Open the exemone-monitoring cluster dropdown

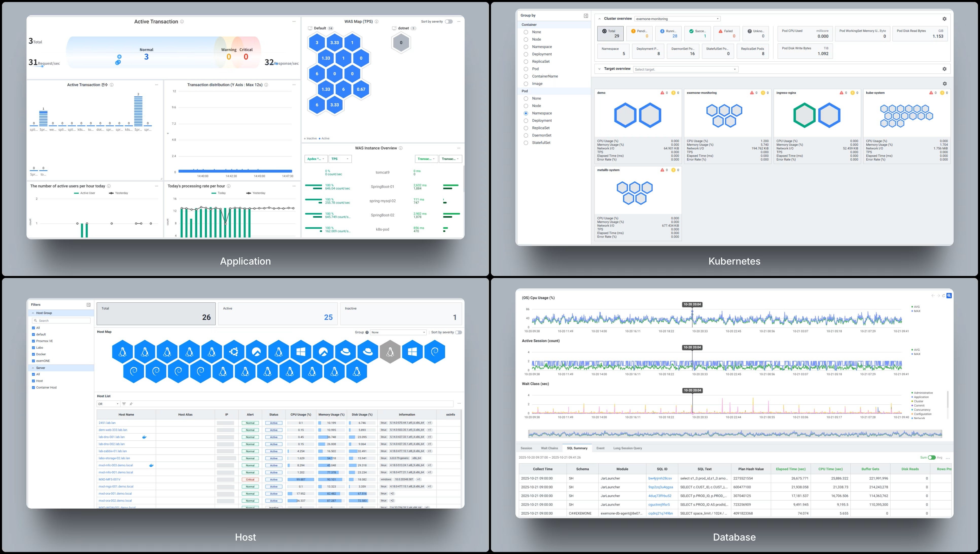point(677,19)
